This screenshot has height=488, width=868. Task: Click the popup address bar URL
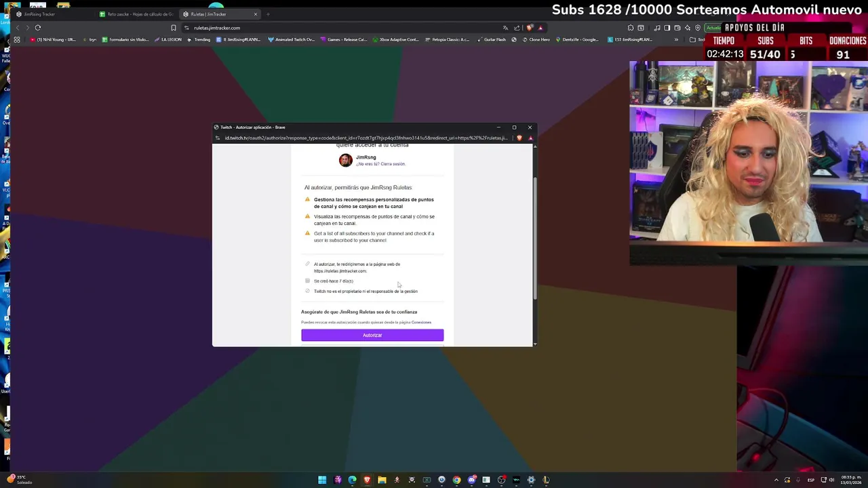click(x=366, y=138)
